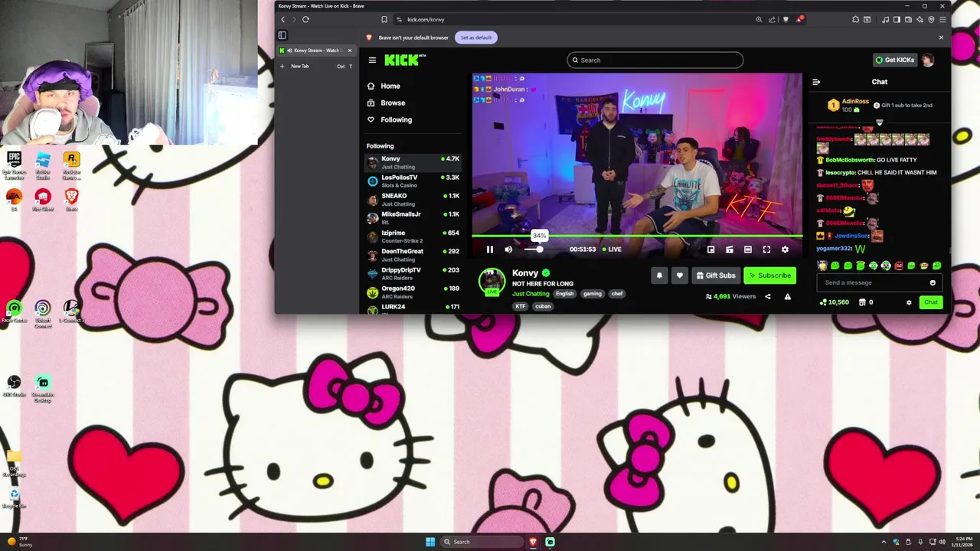Open chat settings gear icon
980x551 pixels.
(x=909, y=302)
